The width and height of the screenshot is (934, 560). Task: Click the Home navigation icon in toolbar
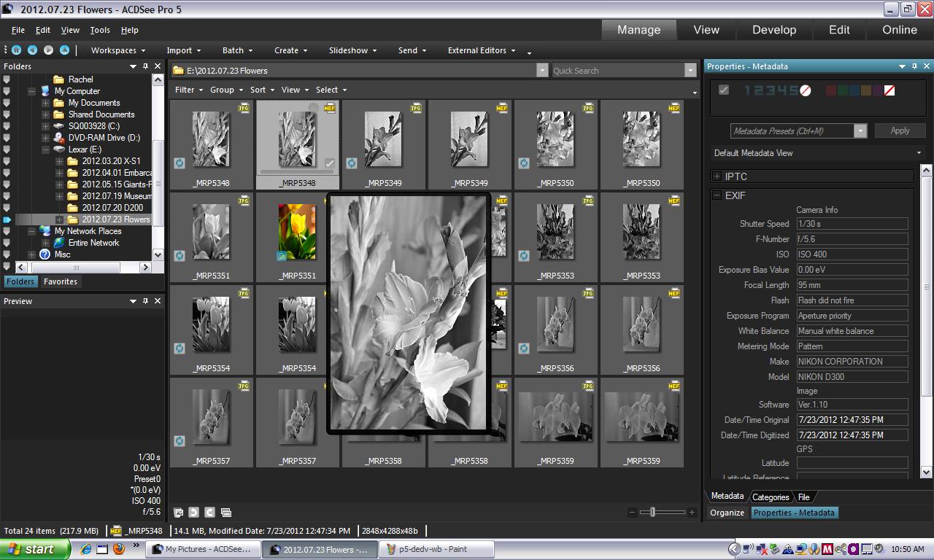tap(16, 50)
